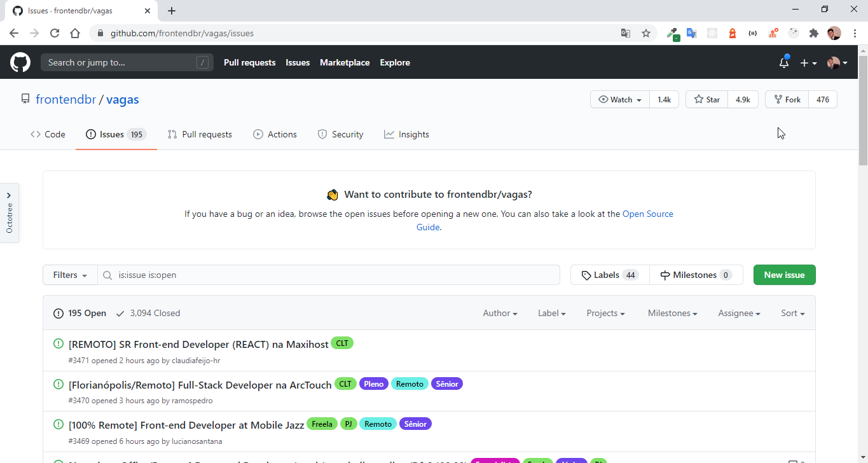
Task: Open the vagas repository link
Action: click(122, 99)
